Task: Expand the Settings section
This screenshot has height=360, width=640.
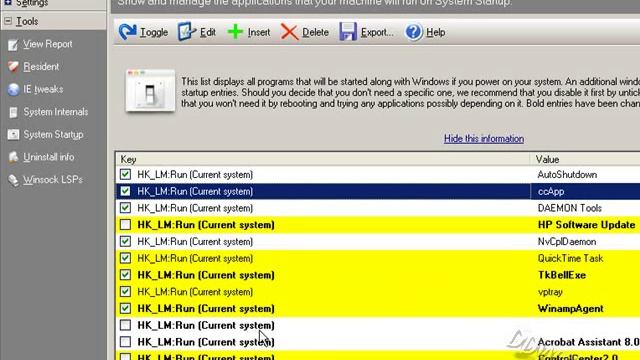Action: click(8, 3)
